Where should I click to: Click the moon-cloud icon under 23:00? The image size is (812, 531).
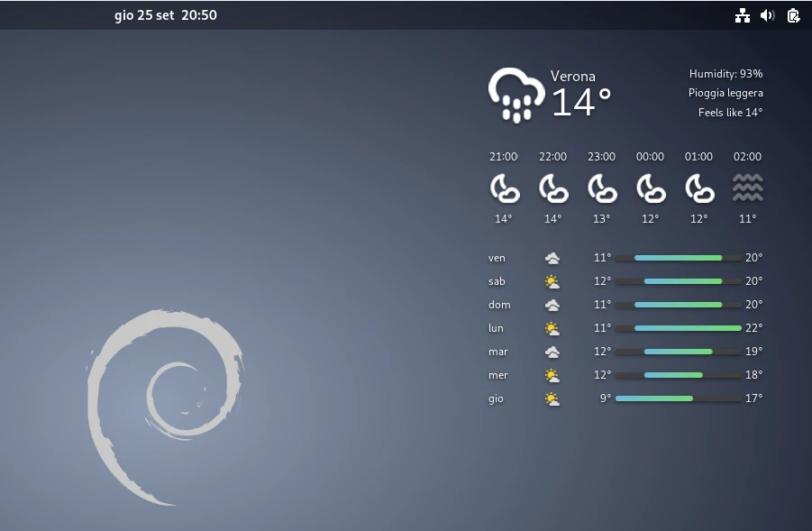601,187
